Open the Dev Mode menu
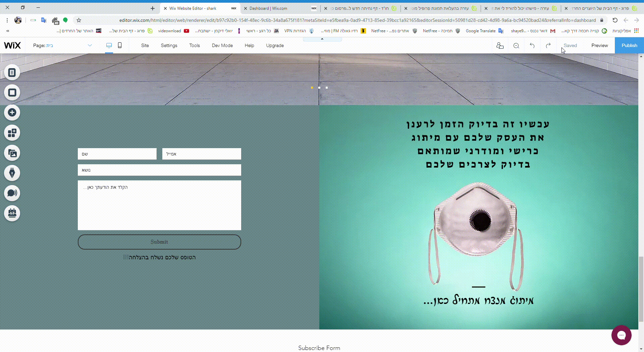 pos(222,45)
